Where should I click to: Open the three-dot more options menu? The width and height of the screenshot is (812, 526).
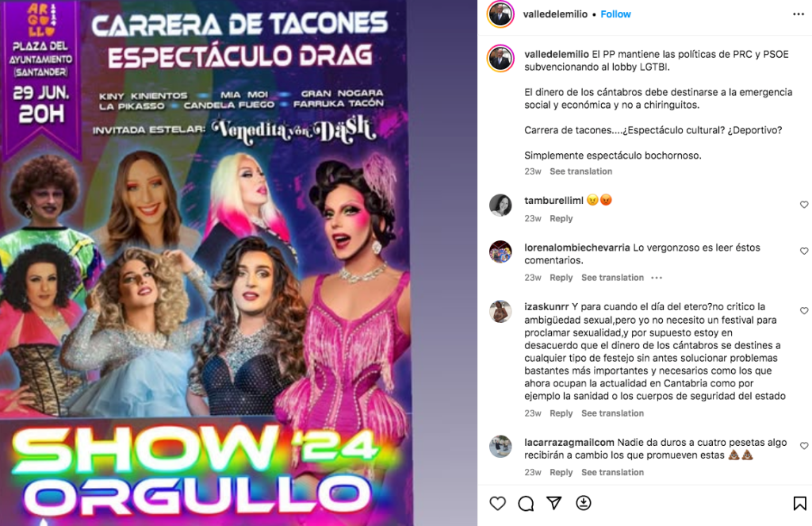coord(799,14)
